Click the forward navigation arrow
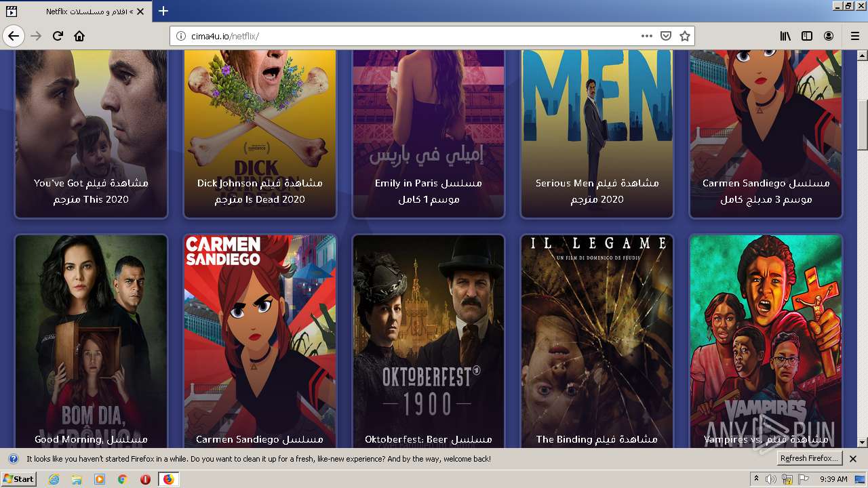 coord(36,36)
